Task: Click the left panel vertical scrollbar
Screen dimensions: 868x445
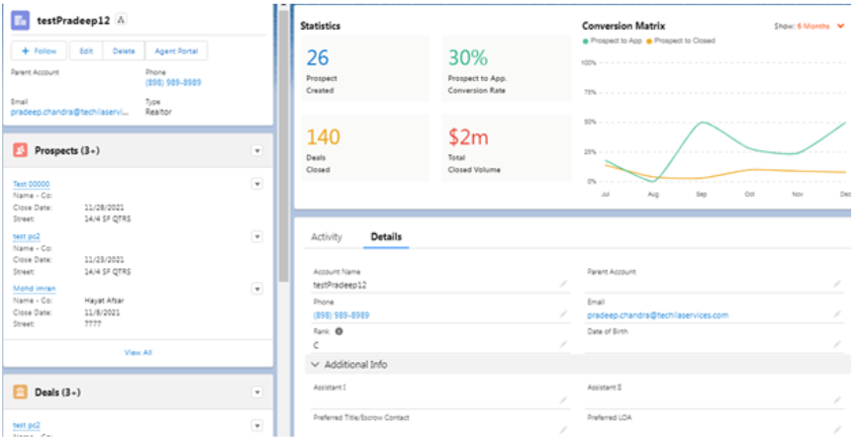Action: (283, 143)
